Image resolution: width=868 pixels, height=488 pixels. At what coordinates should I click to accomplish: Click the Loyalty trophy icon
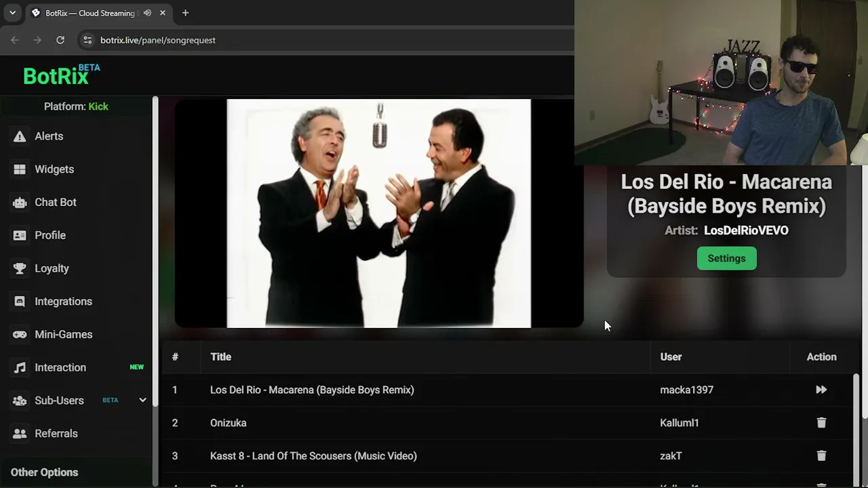tap(20, 268)
